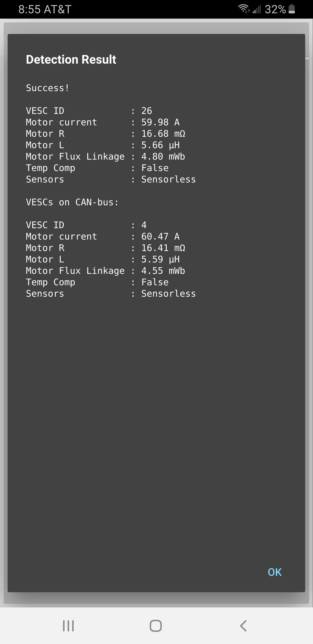Tap the VESCs on CAN-bus heading

[x=72, y=202]
